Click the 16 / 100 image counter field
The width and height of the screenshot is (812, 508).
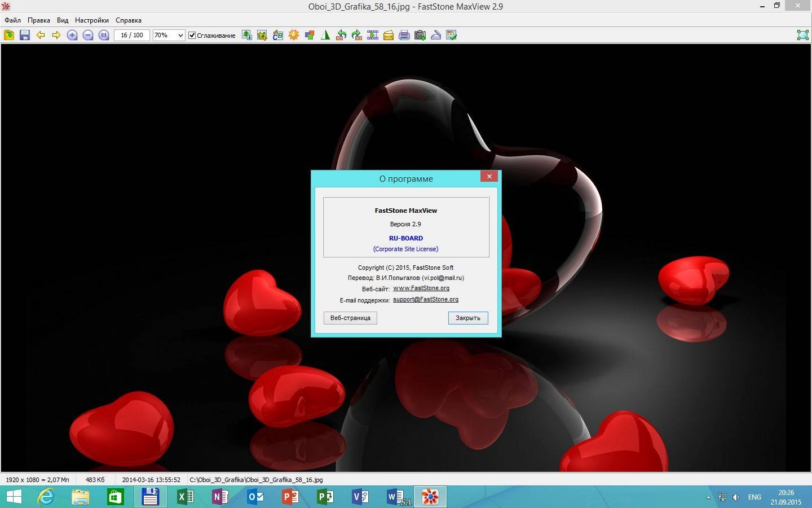pyautogui.click(x=132, y=35)
